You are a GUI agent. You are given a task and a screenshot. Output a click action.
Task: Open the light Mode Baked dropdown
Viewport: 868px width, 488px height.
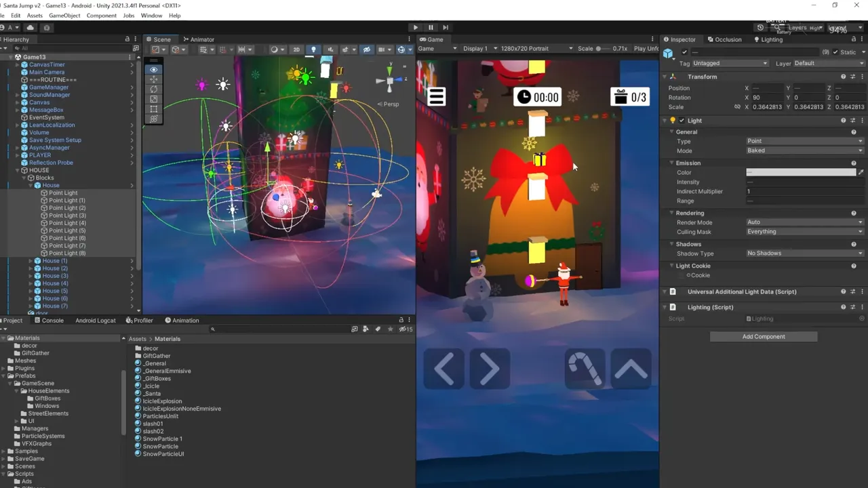coord(804,150)
